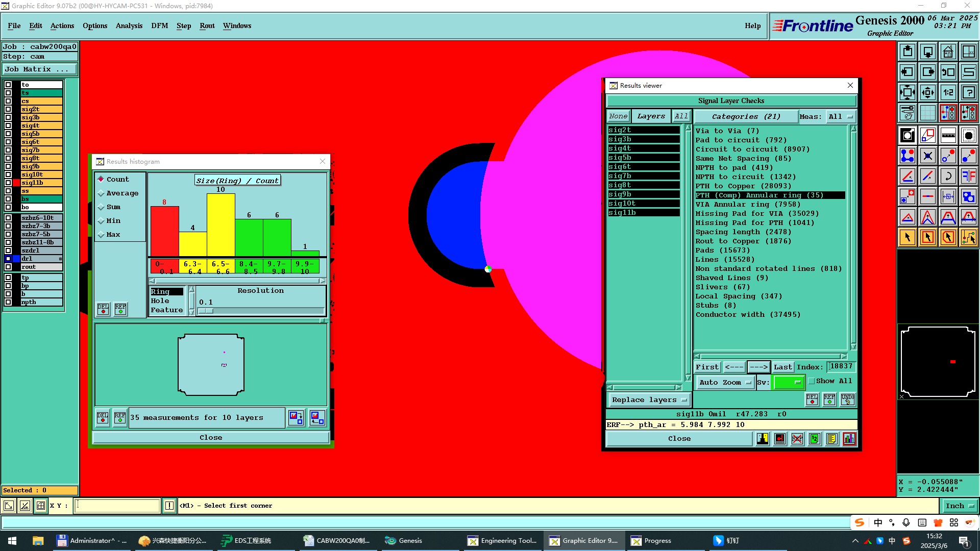Open the Analysis menu
The image size is (980, 551).
129,26
